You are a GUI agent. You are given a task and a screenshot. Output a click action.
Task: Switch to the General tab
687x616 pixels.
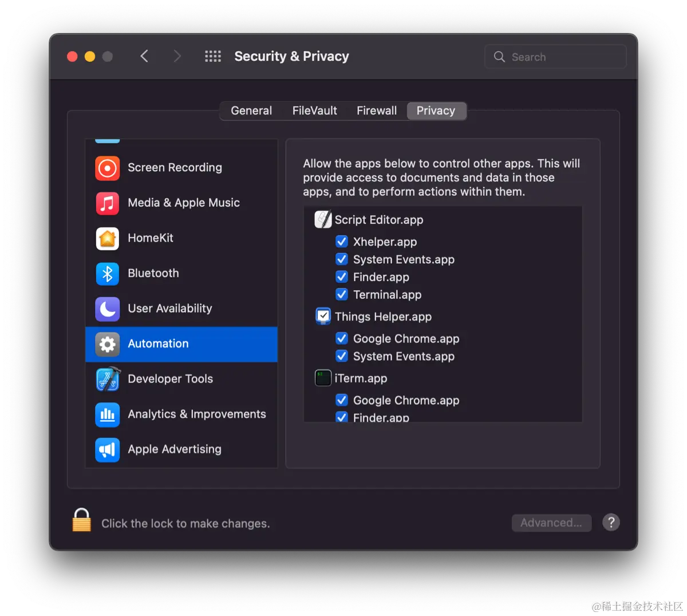[251, 110]
